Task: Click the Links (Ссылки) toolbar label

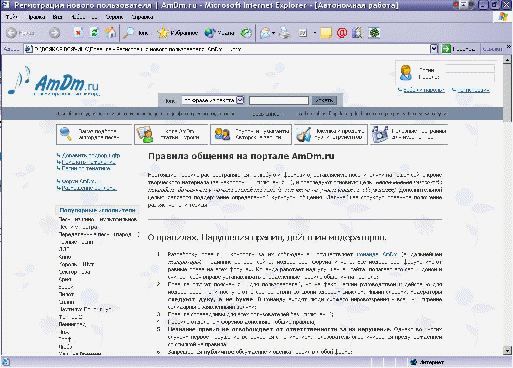Action: tap(492, 49)
